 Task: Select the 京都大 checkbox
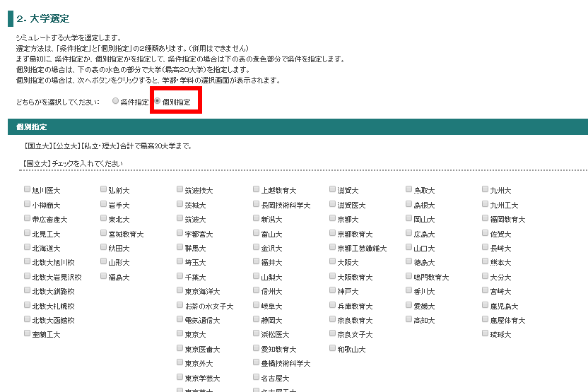[333, 218]
